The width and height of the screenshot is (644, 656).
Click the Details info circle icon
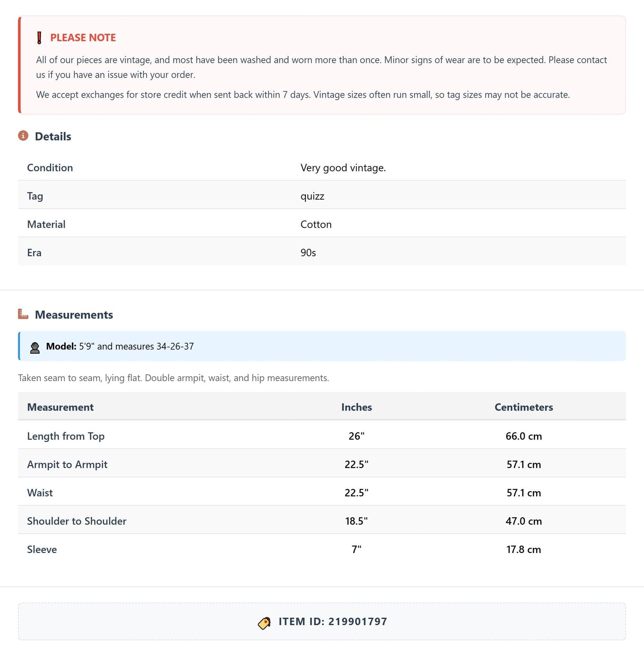click(x=23, y=135)
